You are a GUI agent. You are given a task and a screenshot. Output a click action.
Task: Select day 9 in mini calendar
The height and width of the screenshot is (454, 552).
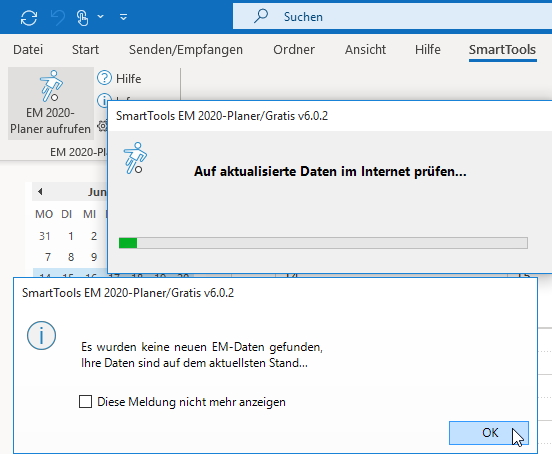[x=94, y=257]
